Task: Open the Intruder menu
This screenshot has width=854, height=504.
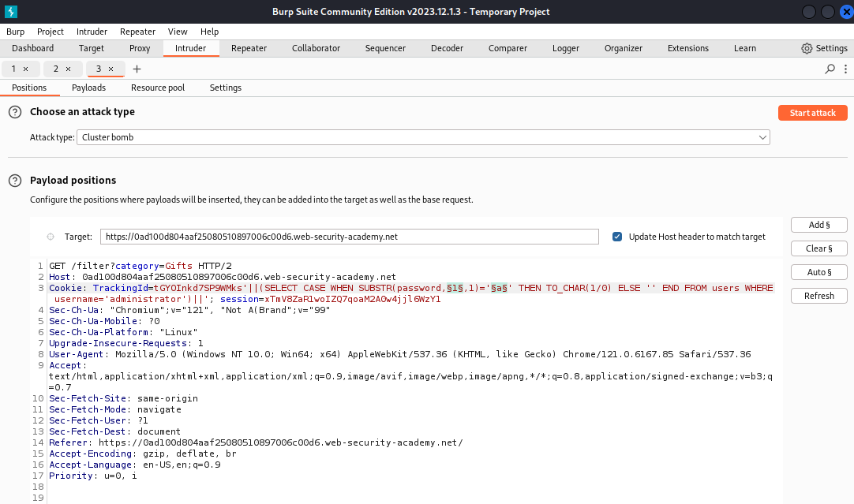Action: 92,32
